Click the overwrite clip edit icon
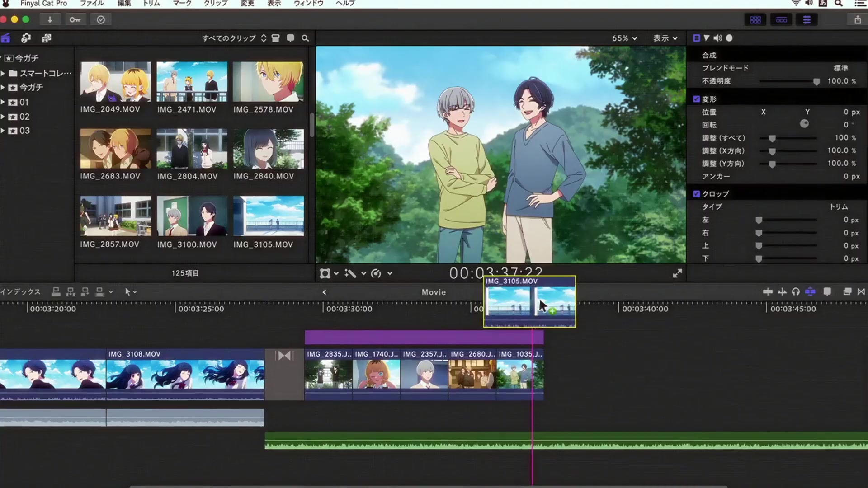Image resolution: width=868 pixels, height=488 pixels. 99,292
